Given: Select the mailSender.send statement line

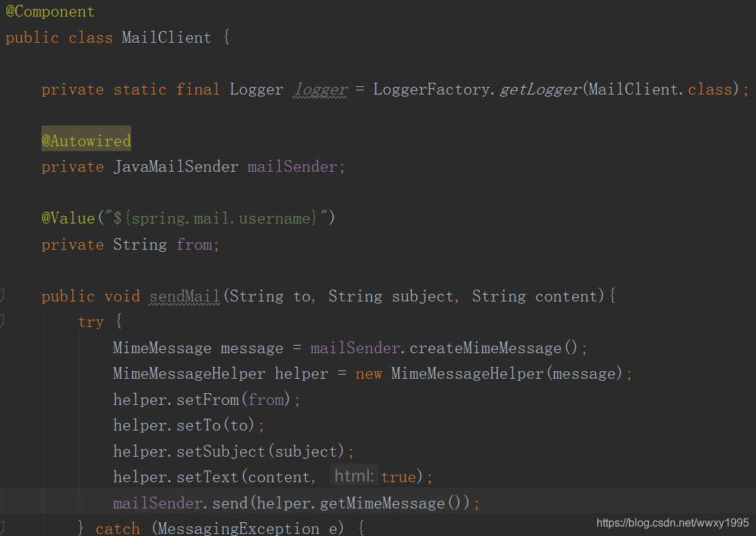Looking at the screenshot, I should (x=295, y=503).
